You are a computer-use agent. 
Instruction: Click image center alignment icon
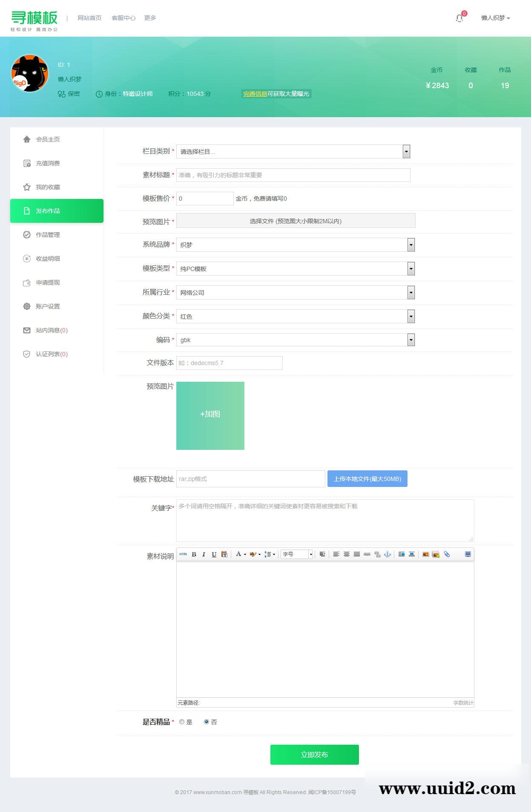412,554
